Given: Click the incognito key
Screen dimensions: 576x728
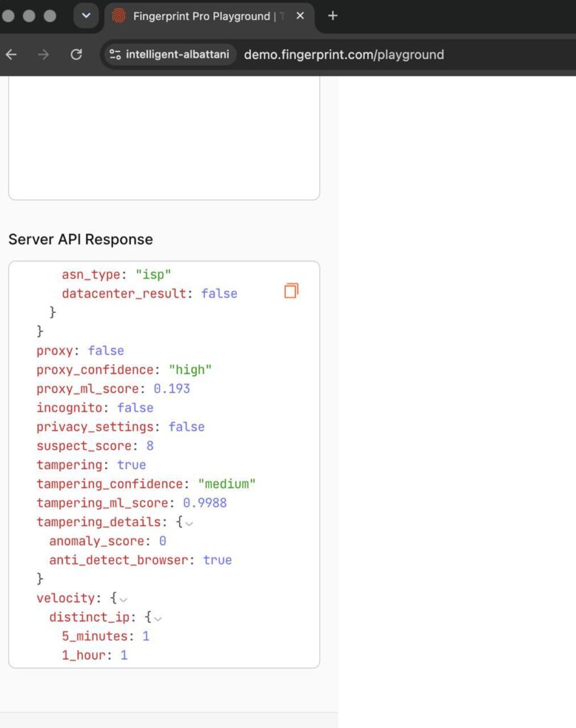Looking at the screenshot, I should click(69, 407).
